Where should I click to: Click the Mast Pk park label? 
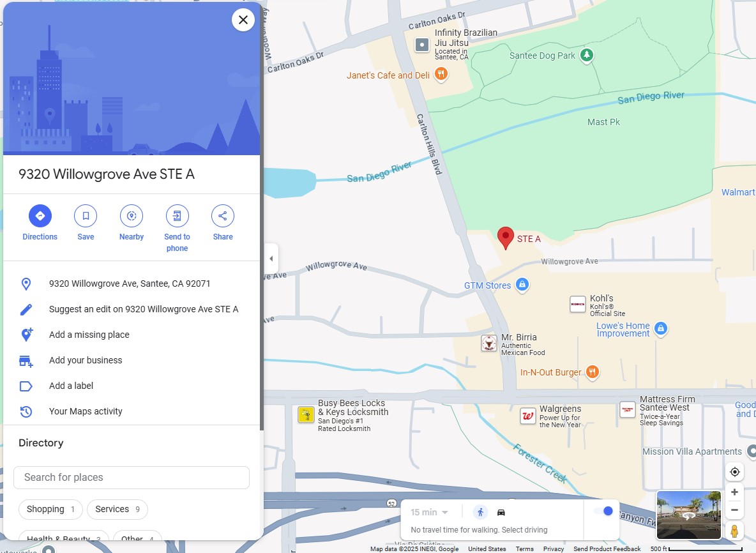click(x=603, y=123)
